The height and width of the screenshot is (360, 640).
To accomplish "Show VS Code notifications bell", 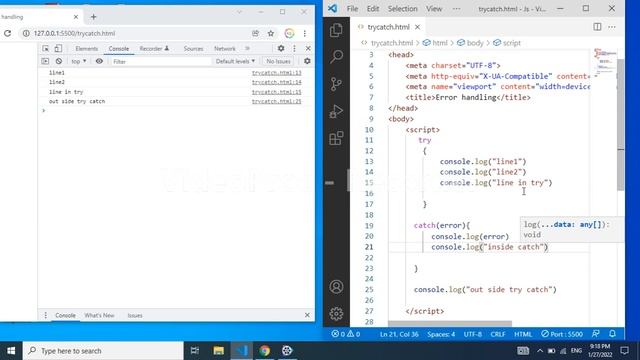I will pyautogui.click(x=612, y=333).
